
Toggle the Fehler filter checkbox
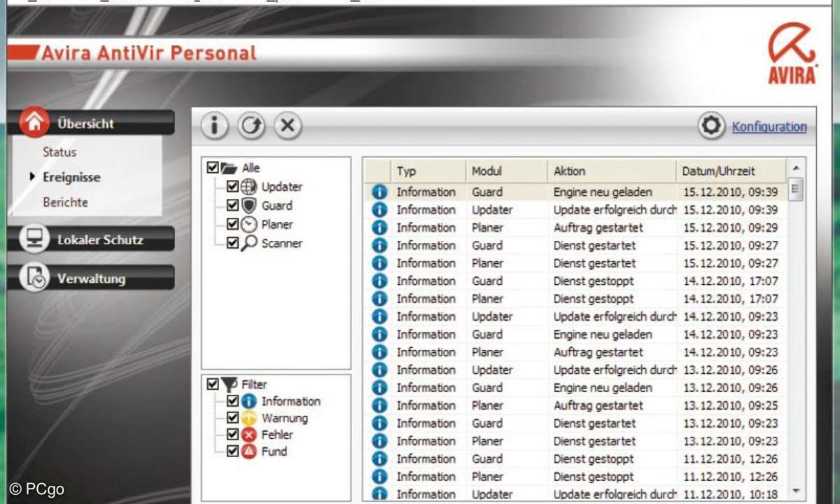[233, 435]
